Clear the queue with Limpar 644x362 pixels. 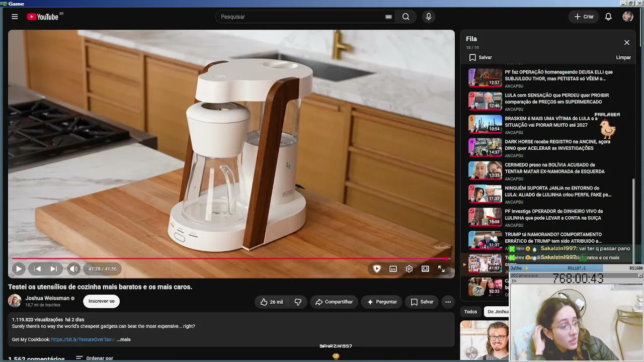point(623,57)
